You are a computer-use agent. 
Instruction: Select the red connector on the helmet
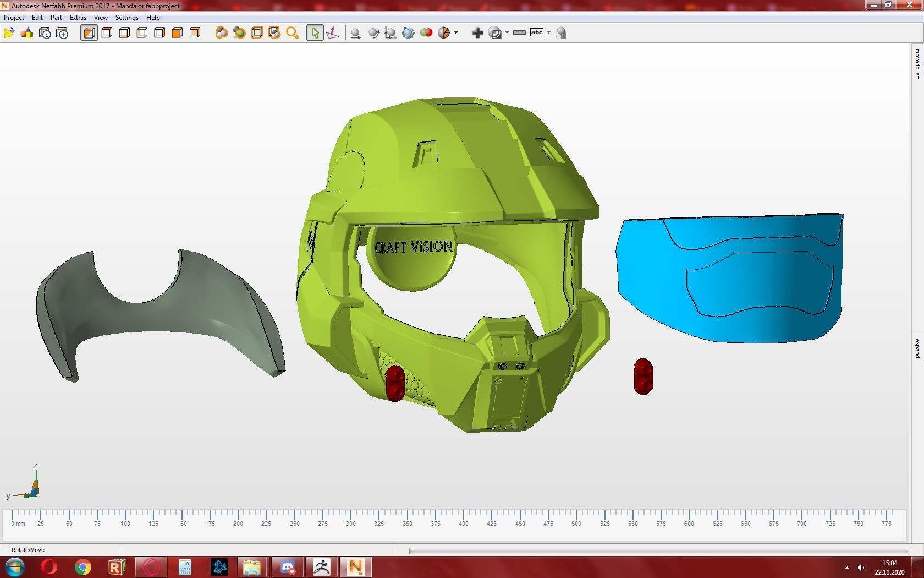[395, 383]
